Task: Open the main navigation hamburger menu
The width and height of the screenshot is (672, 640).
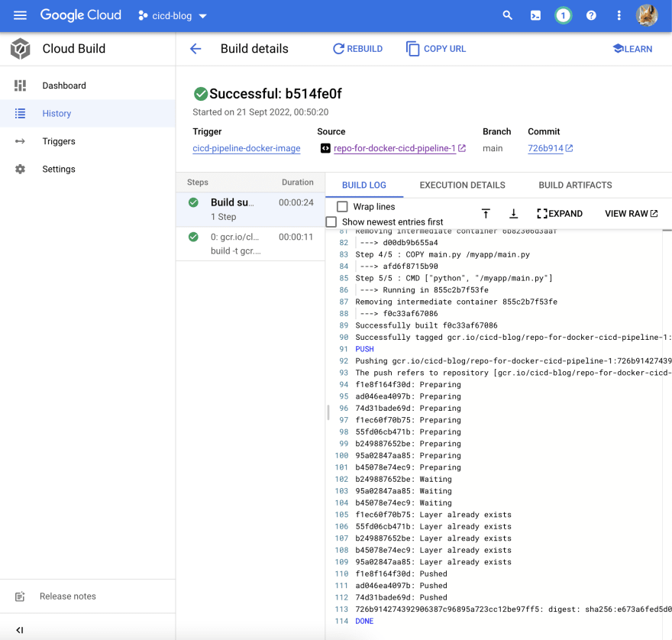Action: 20,16
